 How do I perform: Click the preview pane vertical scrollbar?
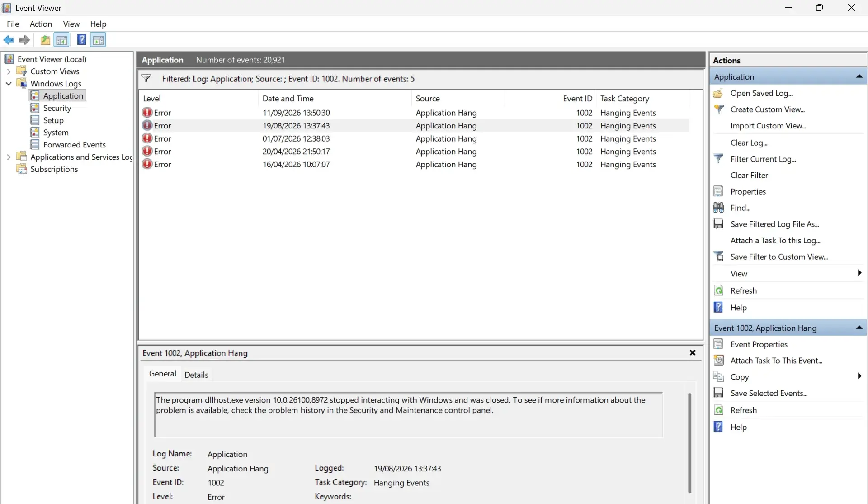pos(689,443)
